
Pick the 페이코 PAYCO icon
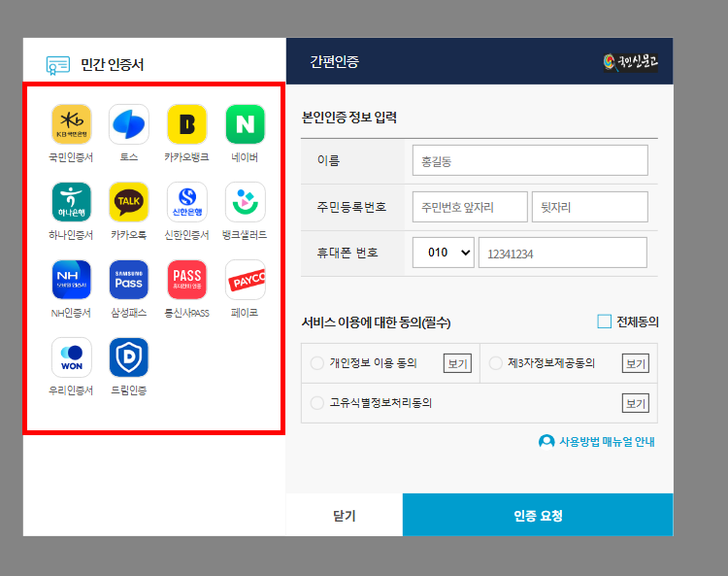tap(246, 279)
